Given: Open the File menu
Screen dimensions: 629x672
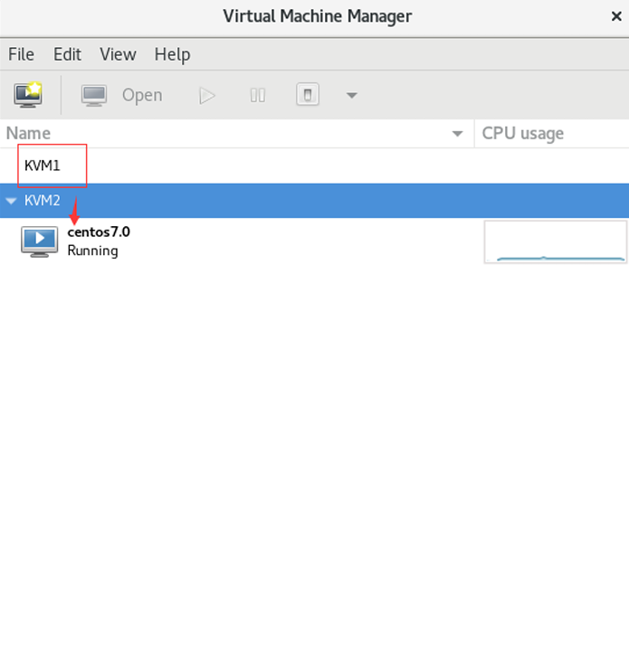Looking at the screenshot, I should (x=21, y=54).
